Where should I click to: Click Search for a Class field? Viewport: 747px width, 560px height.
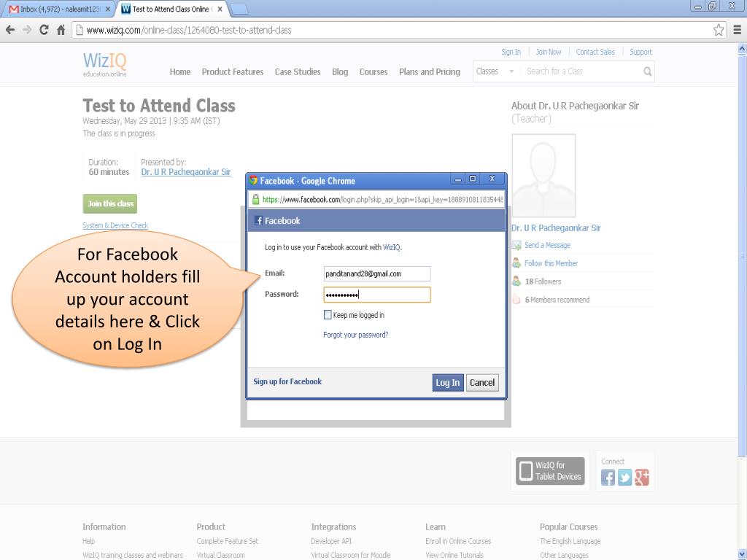coord(584,71)
